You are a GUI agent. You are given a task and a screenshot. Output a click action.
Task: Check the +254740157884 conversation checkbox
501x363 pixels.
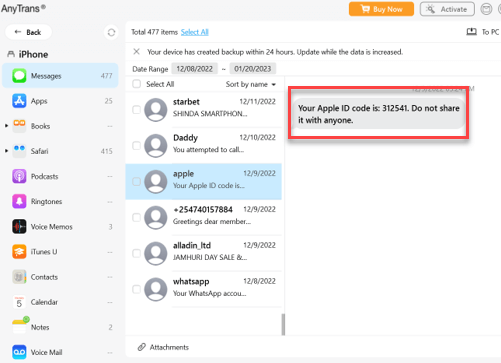click(x=136, y=218)
